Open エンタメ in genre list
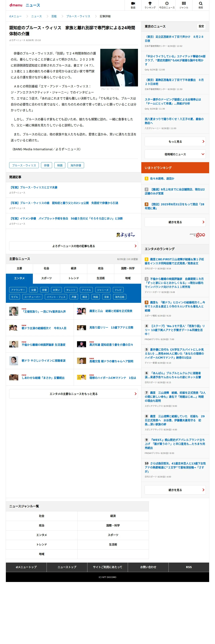 click(42, 535)
